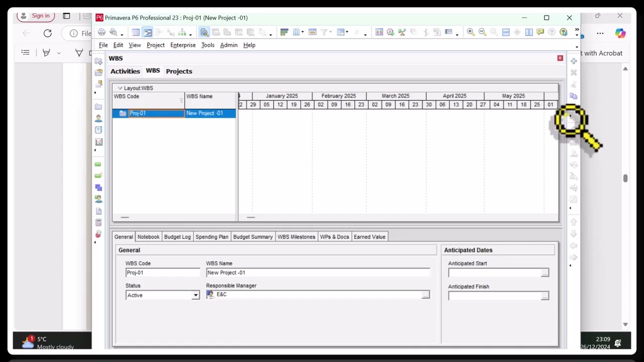Click Anticipated Start date ellipsis button
This screenshot has width=644, height=362.
(545, 273)
